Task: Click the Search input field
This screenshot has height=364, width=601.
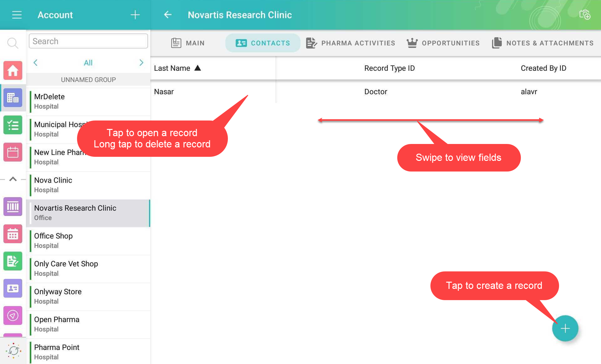Action: coord(88,41)
